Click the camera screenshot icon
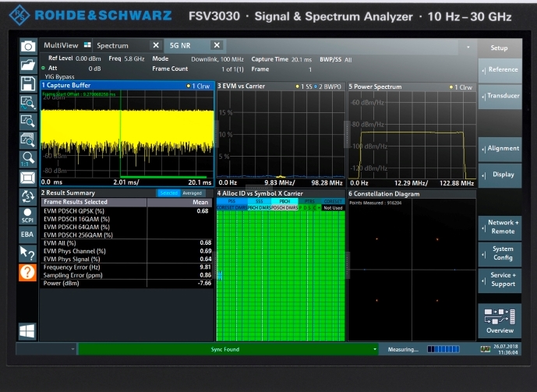Screen dimensions: 537x392 pyautogui.click(x=28, y=47)
